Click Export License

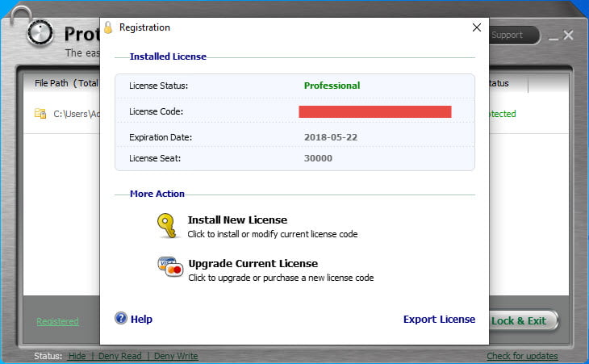click(439, 319)
